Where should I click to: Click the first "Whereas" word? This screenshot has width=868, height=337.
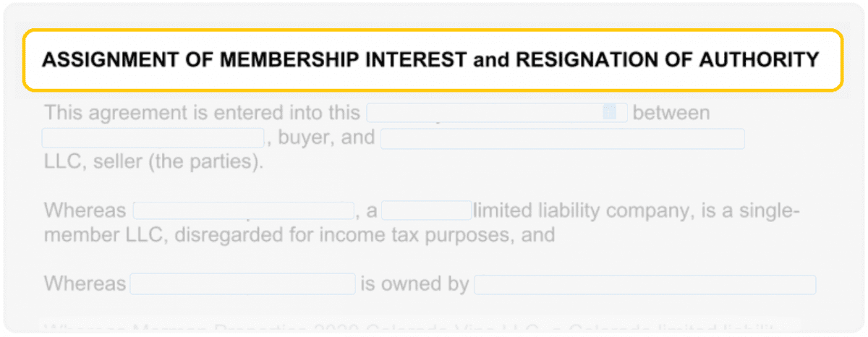click(85, 210)
